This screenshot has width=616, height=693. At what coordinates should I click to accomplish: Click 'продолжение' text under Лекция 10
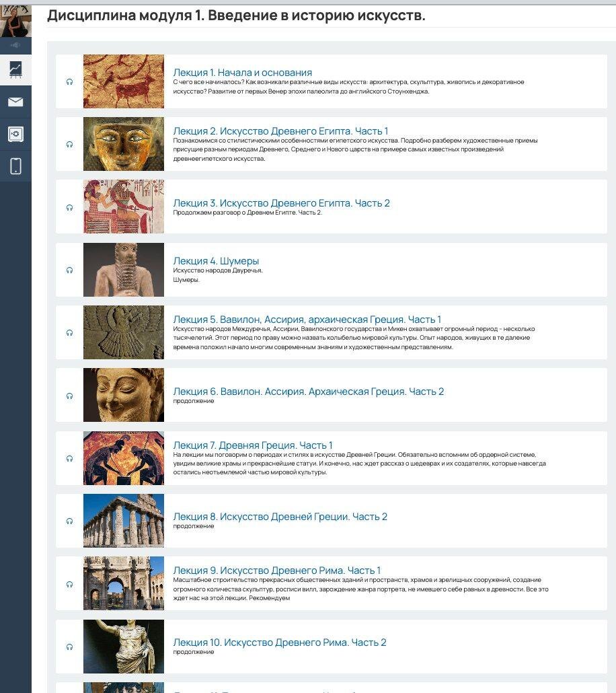[194, 652]
